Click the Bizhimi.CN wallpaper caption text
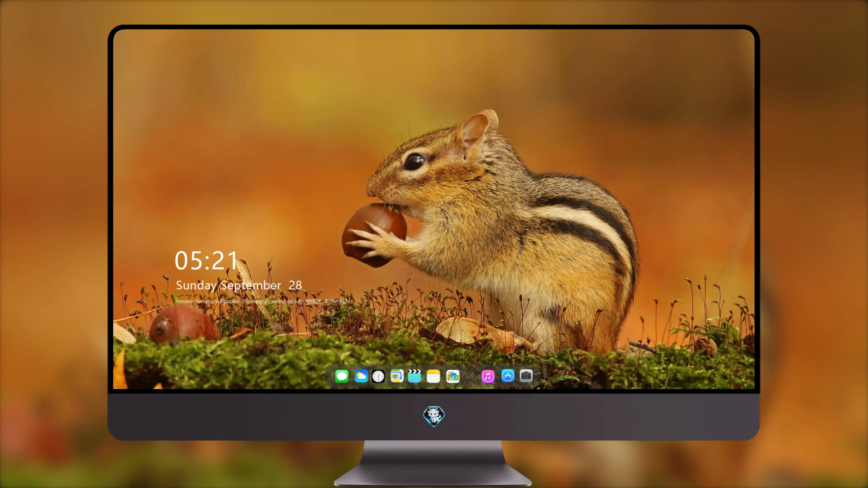The width and height of the screenshot is (868, 488). [262, 301]
